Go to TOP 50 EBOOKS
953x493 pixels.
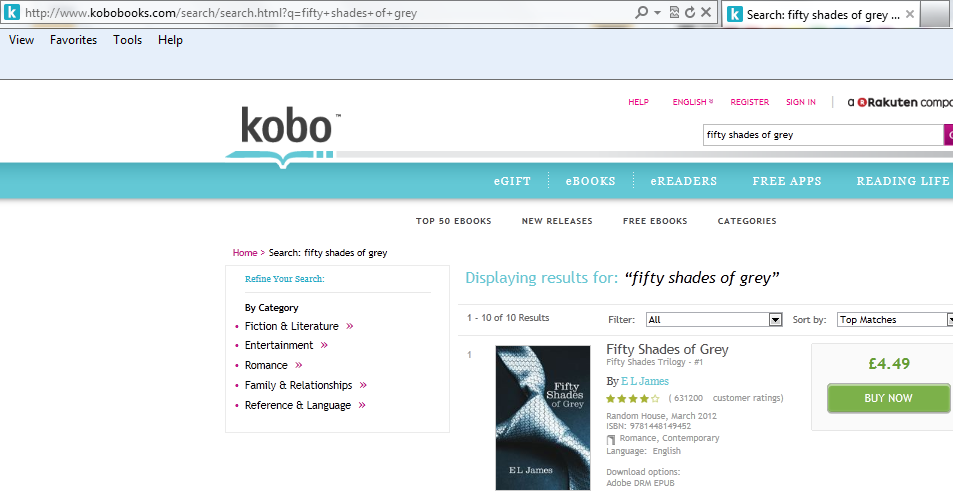[453, 221]
